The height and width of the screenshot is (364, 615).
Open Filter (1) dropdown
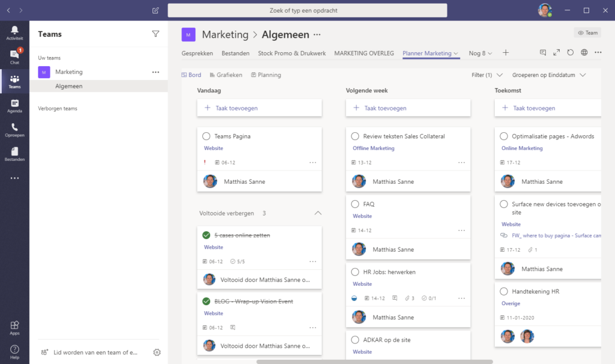click(486, 75)
